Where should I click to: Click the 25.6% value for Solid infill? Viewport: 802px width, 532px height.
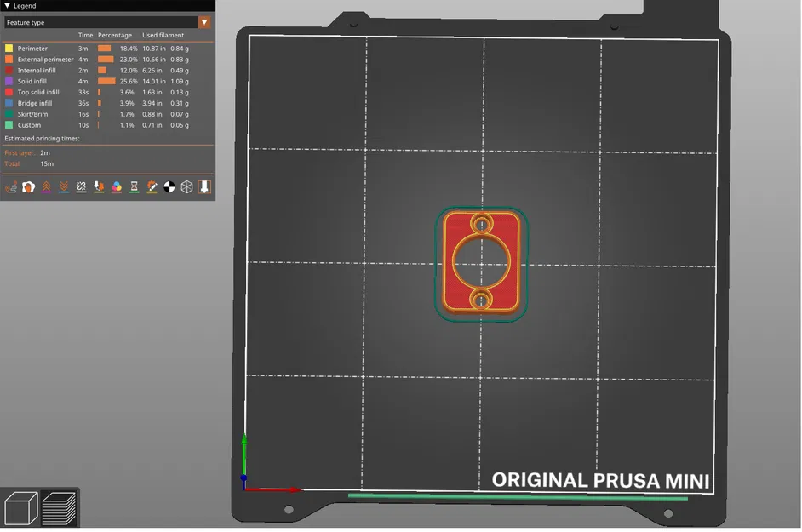(129, 82)
